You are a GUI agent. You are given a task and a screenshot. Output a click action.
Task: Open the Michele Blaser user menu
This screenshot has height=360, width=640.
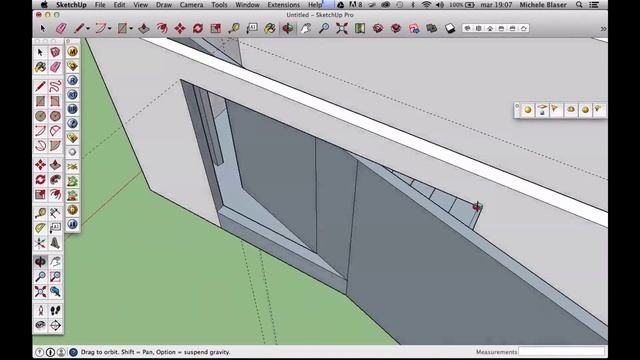(543, 5)
